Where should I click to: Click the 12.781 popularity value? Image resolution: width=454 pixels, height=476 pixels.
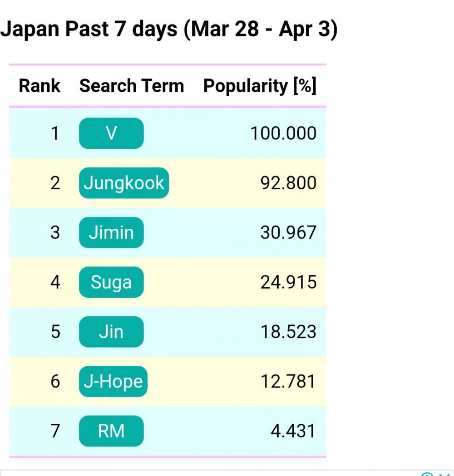coord(288,381)
